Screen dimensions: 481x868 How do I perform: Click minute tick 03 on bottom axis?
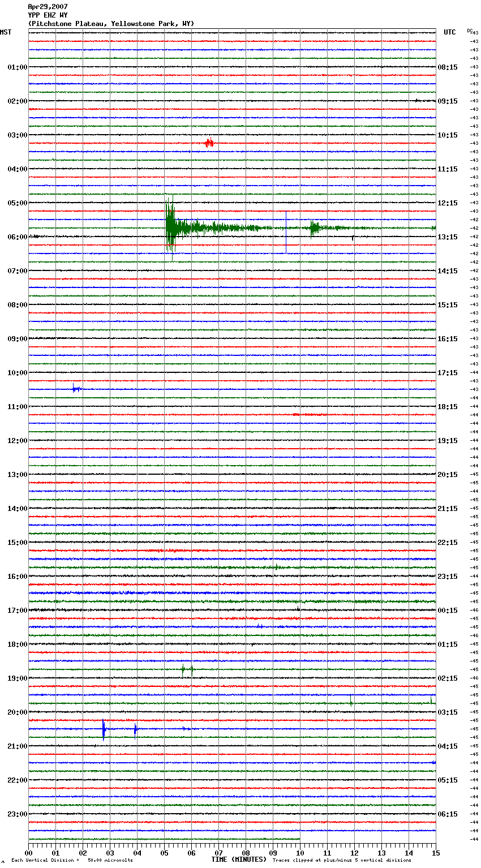click(110, 853)
